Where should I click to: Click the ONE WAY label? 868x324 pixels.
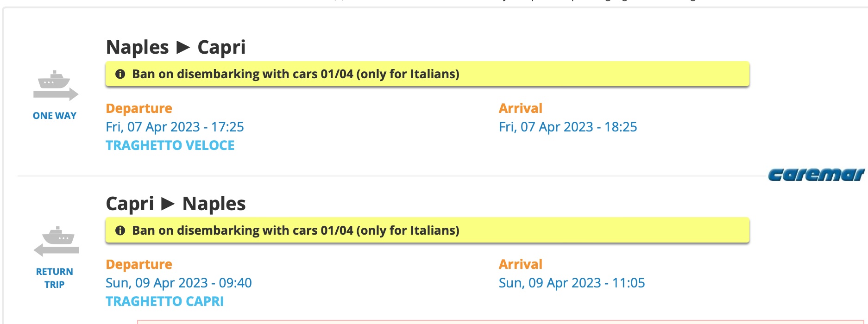55,116
